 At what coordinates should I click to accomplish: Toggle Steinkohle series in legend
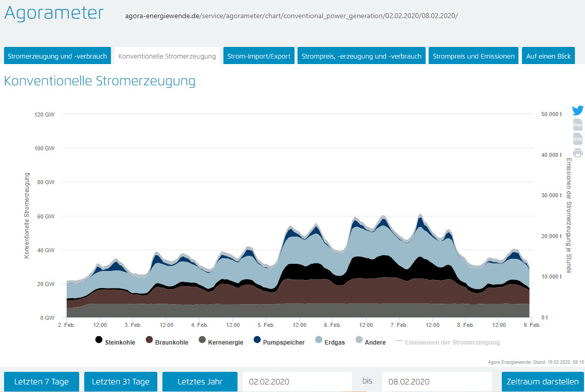pos(115,342)
